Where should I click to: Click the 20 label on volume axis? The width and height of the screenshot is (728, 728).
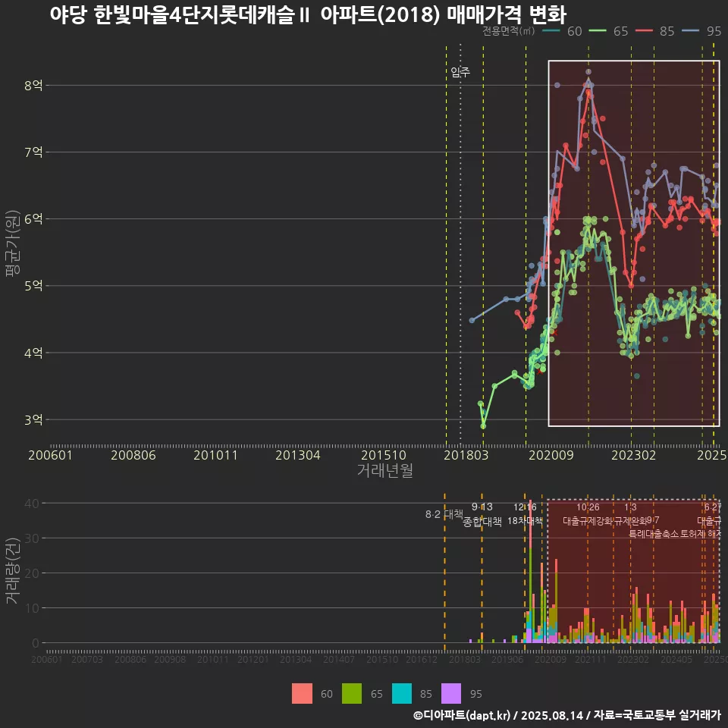pyautogui.click(x=32, y=573)
